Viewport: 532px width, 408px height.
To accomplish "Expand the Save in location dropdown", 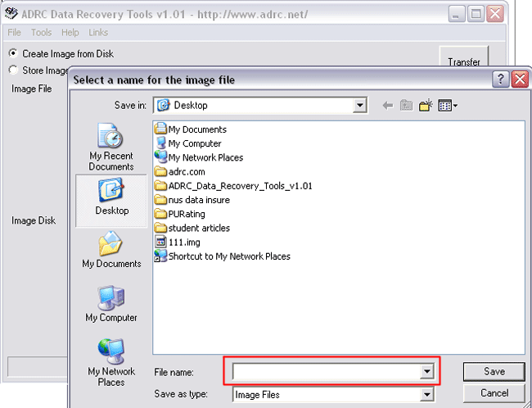I will click(360, 106).
